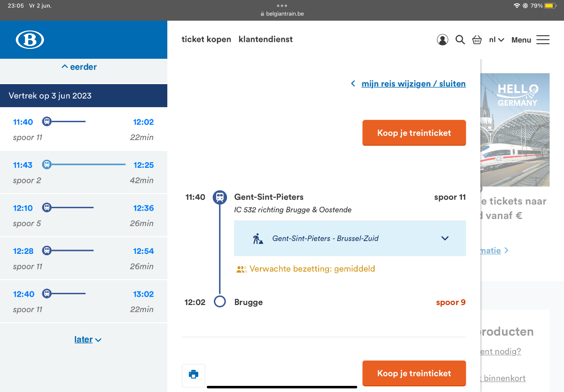Click the print itinerary icon
This screenshot has height=392, width=564.
pyautogui.click(x=194, y=374)
